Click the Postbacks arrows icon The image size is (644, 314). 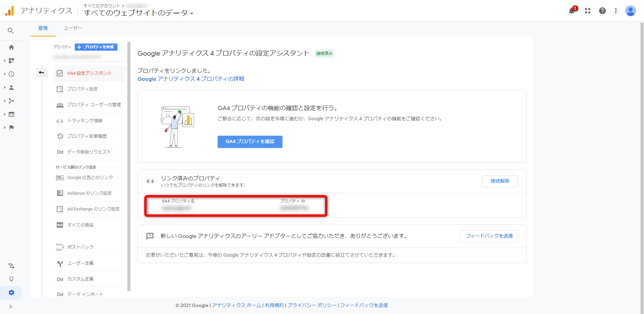click(x=60, y=247)
